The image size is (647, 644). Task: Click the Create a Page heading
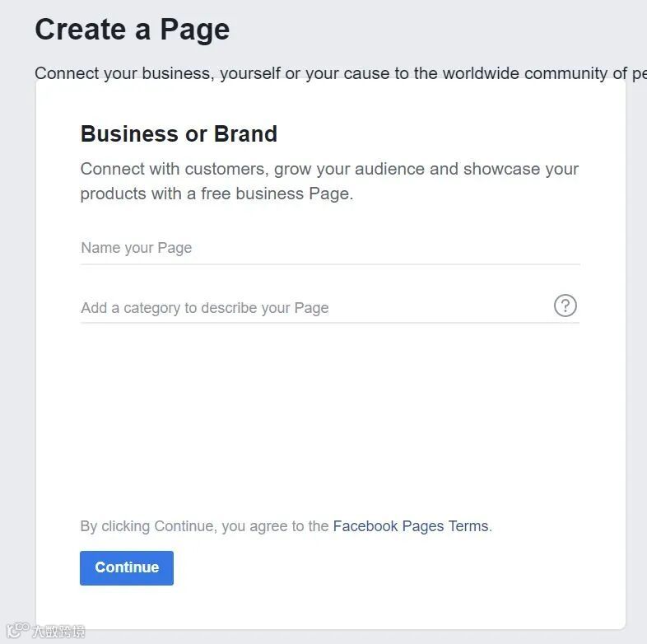(133, 30)
